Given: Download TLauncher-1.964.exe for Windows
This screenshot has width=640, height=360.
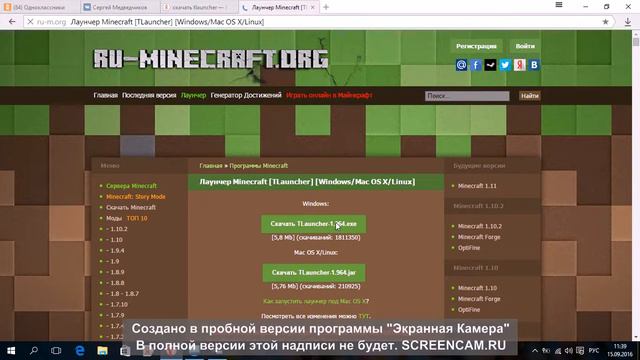Looking at the screenshot, I should click(x=313, y=224).
